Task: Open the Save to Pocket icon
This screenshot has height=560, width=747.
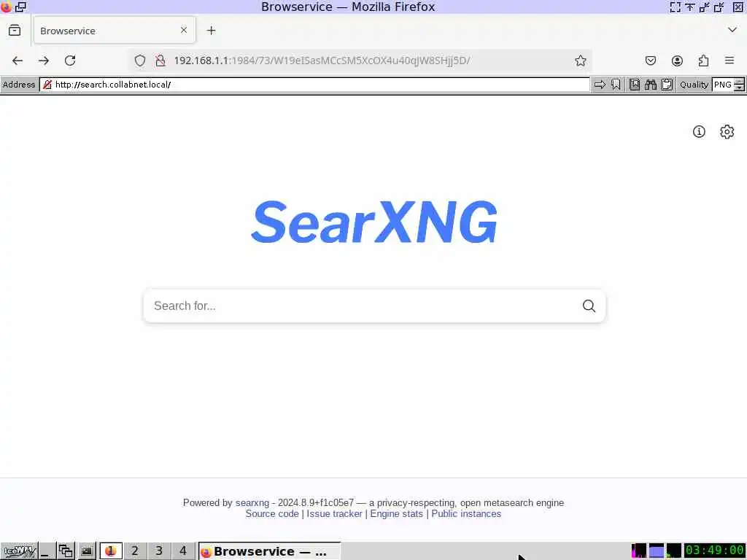Action: point(650,61)
